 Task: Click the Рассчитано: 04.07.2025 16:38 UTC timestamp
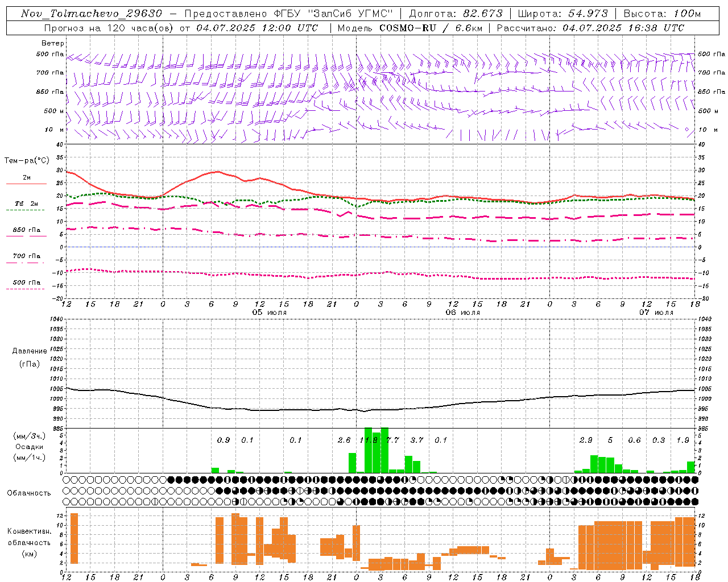point(590,28)
